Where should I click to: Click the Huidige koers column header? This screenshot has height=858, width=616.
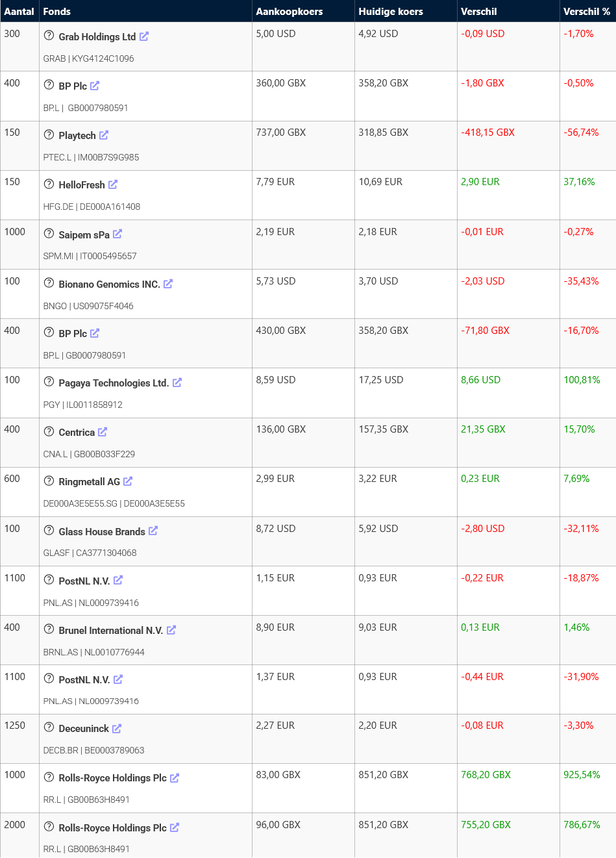tap(391, 11)
